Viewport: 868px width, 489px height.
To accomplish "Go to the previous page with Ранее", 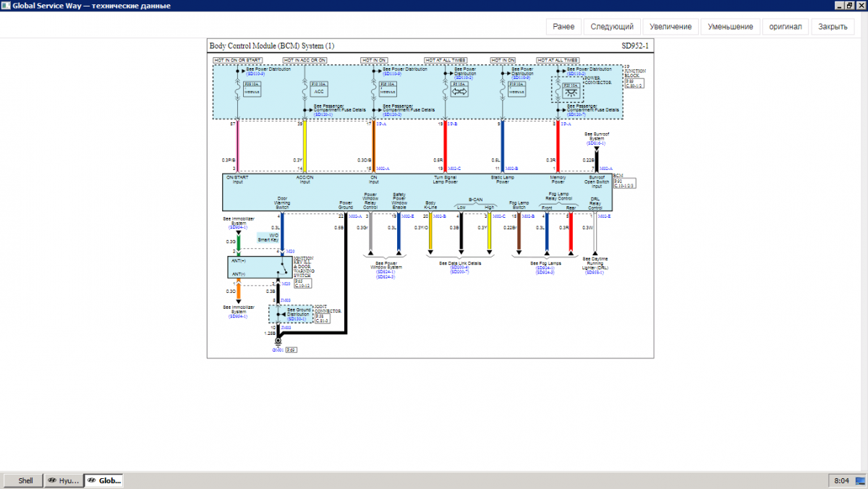I will [563, 27].
